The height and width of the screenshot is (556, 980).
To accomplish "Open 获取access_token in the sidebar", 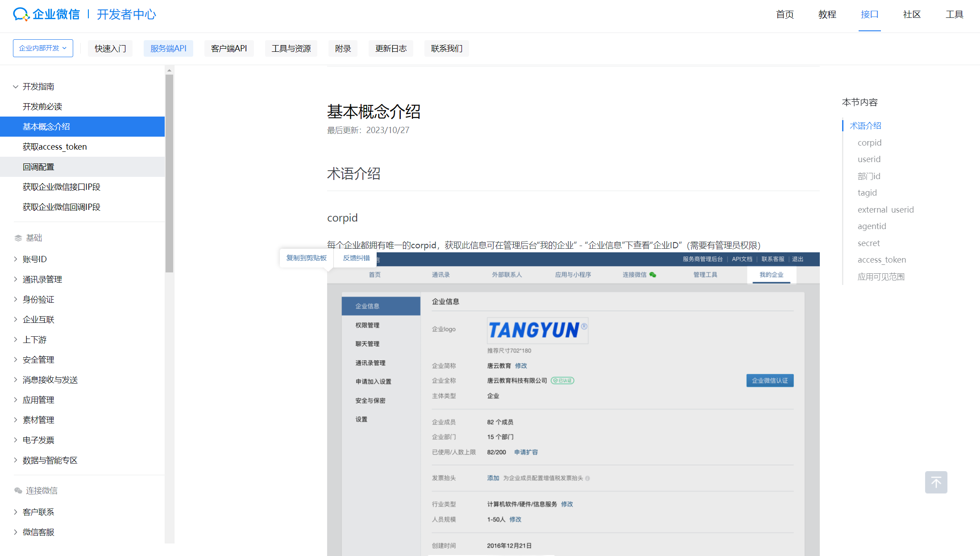I will pos(54,146).
